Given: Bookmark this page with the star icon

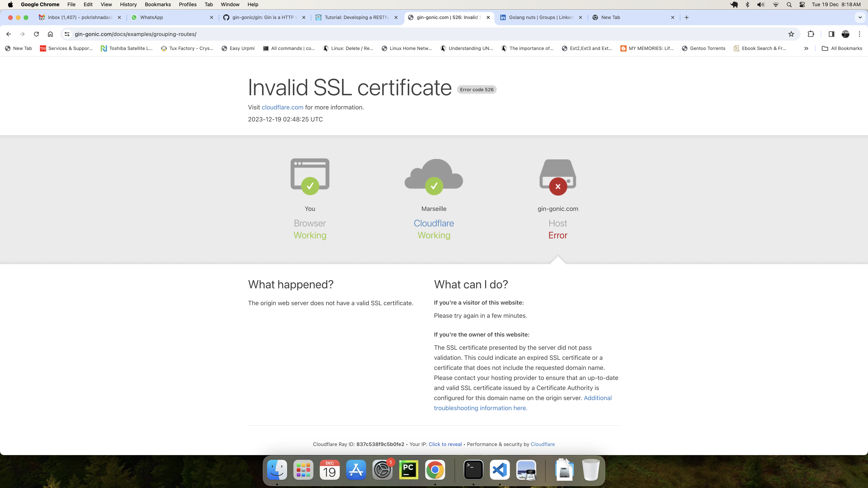Looking at the screenshot, I should (x=791, y=34).
